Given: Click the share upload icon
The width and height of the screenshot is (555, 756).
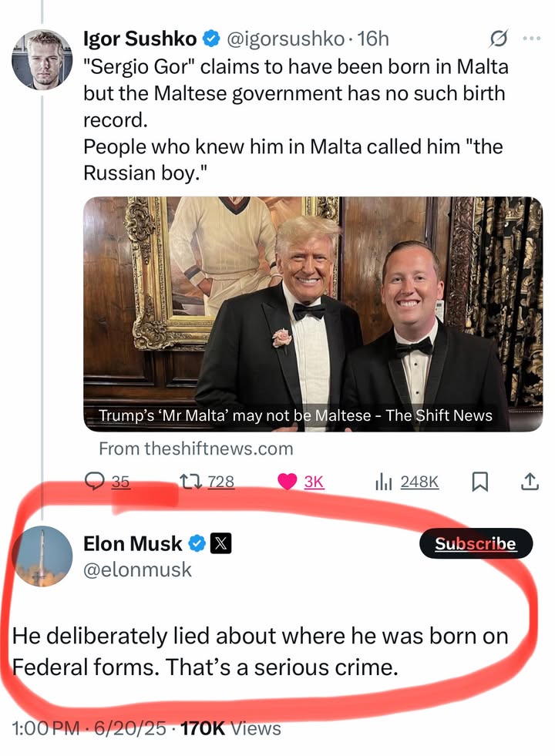Looking at the screenshot, I should pyautogui.click(x=530, y=482).
